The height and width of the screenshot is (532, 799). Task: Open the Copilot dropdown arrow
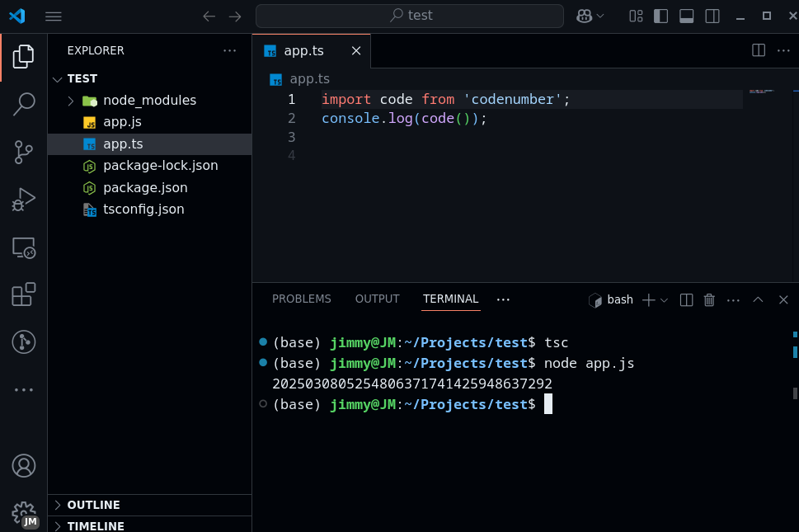[600, 16]
